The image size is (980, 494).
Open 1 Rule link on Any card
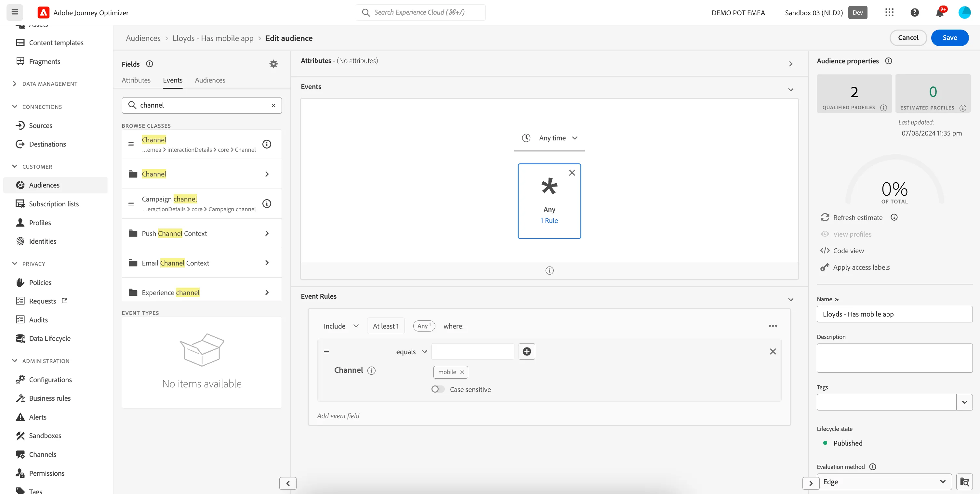pos(549,221)
